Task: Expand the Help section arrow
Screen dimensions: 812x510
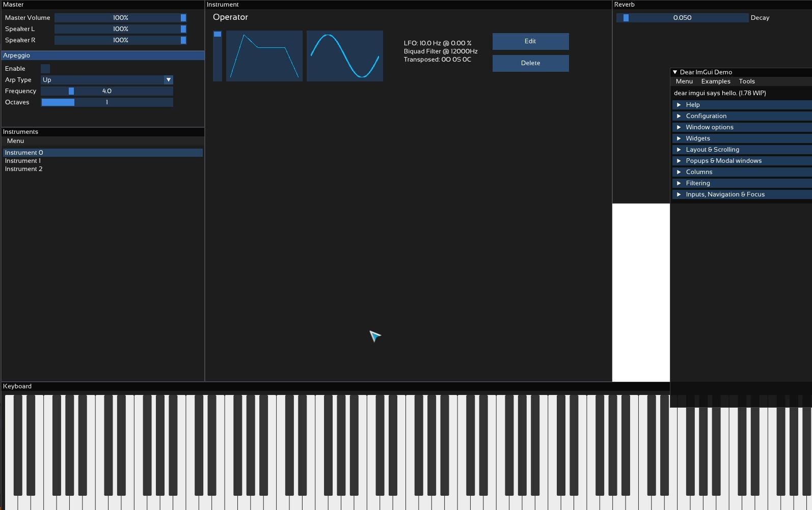Action: click(679, 105)
